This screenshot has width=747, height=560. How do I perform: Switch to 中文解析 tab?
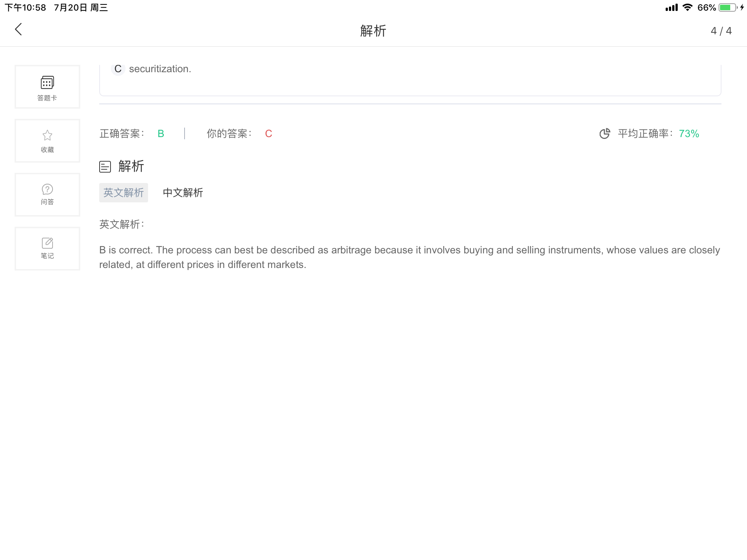click(x=183, y=192)
